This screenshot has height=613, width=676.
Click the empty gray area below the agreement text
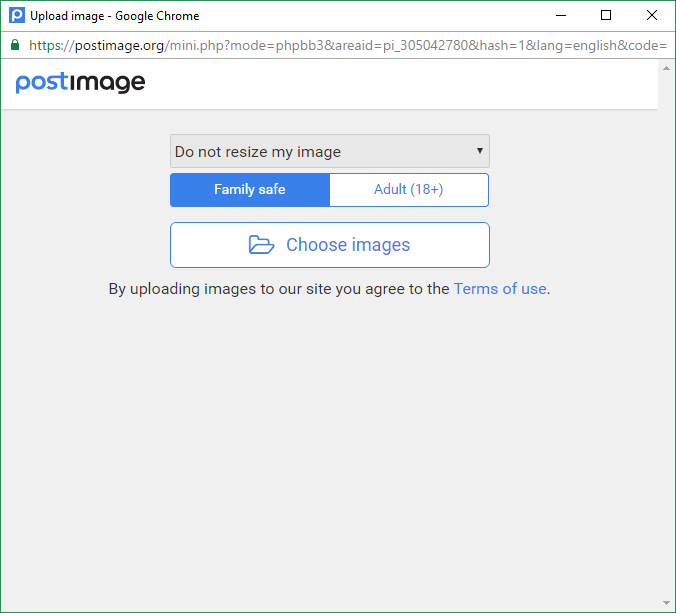pyautogui.click(x=330, y=450)
